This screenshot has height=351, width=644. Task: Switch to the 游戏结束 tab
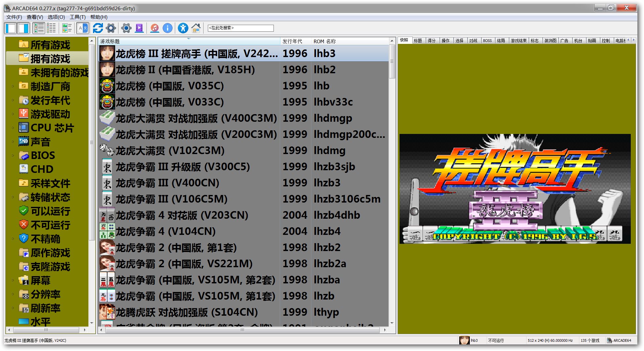click(x=519, y=41)
